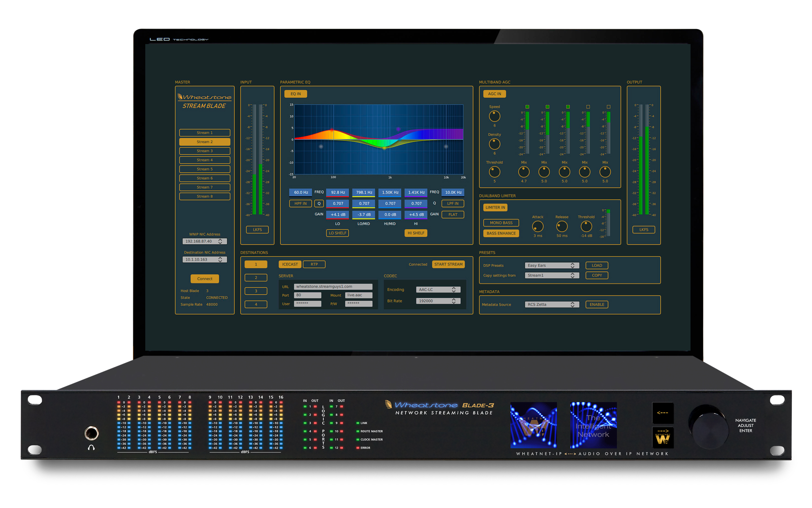Click Output LKFS button
The image size is (812, 508).
(644, 230)
